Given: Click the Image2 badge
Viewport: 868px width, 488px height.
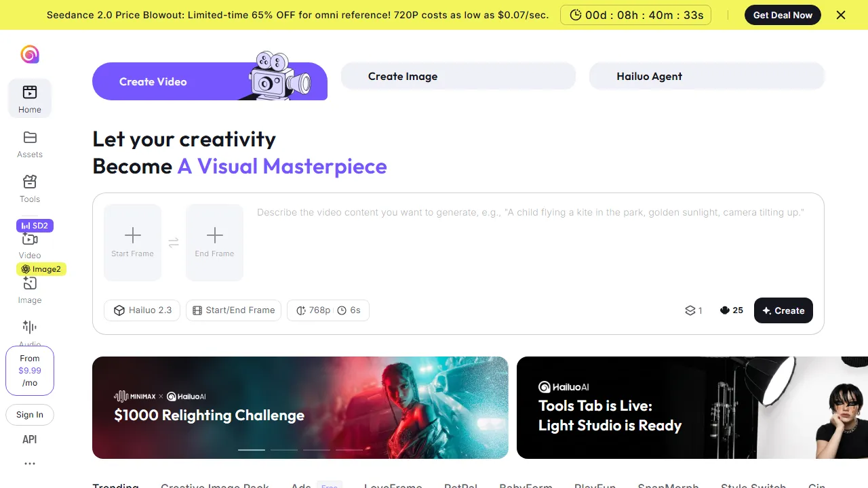Looking at the screenshot, I should 41,269.
